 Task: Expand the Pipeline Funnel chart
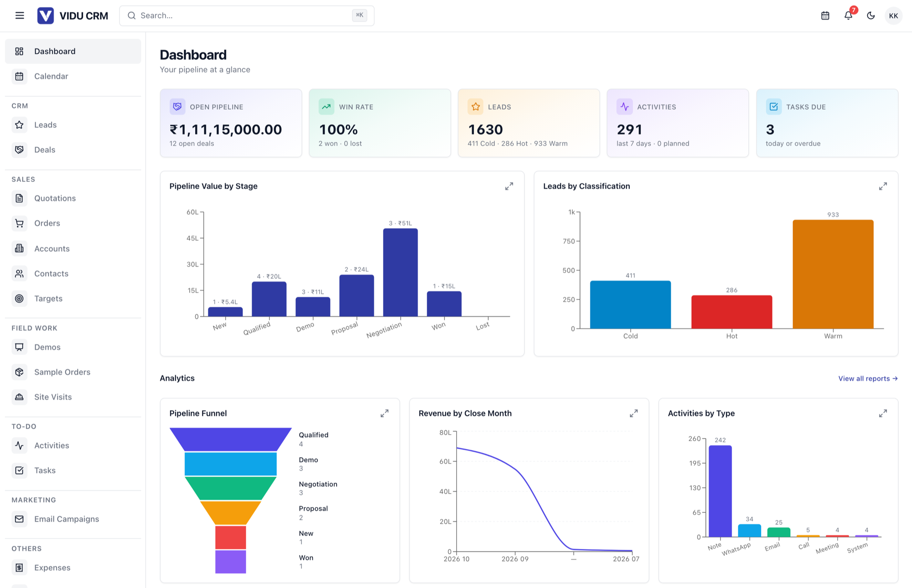[384, 413]
